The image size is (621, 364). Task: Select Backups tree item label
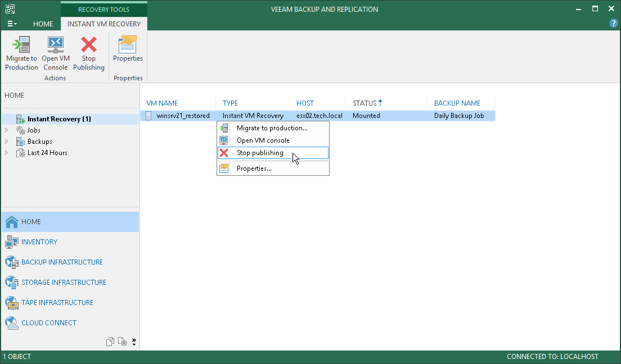click(x=39, y=141)
